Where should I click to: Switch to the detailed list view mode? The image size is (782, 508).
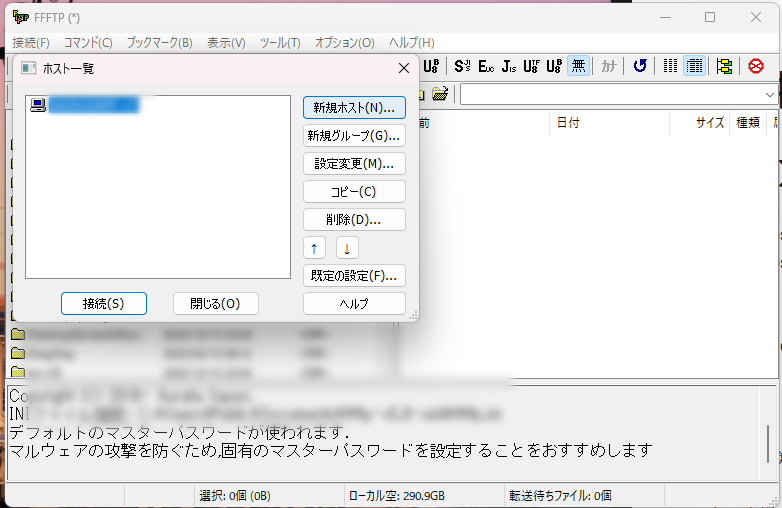click(x=695, y=66)
